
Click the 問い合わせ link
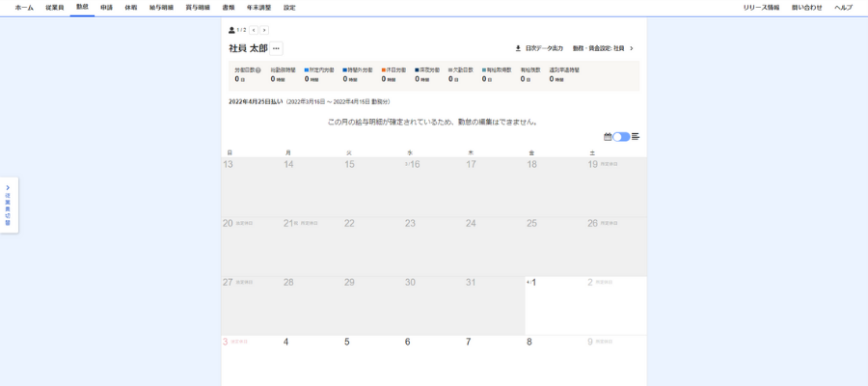click(806, 8)
